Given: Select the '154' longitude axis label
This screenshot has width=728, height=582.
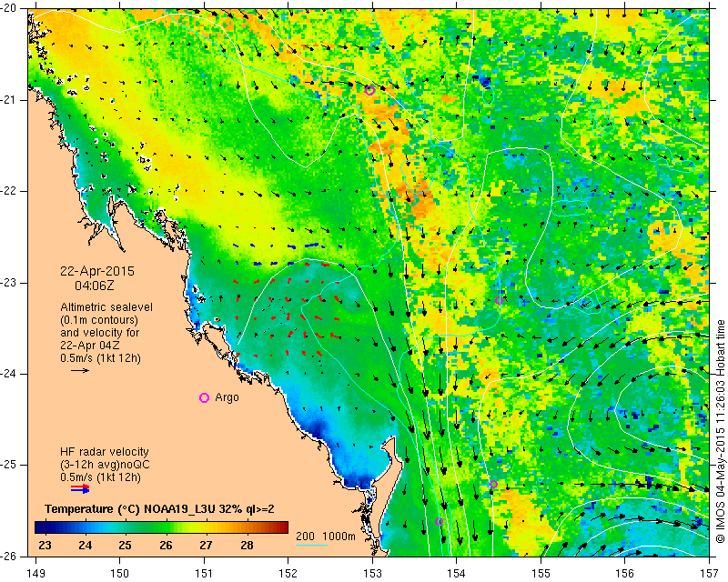Looking at the screenshot, I should pyautogui.click(x=457, y=574).
